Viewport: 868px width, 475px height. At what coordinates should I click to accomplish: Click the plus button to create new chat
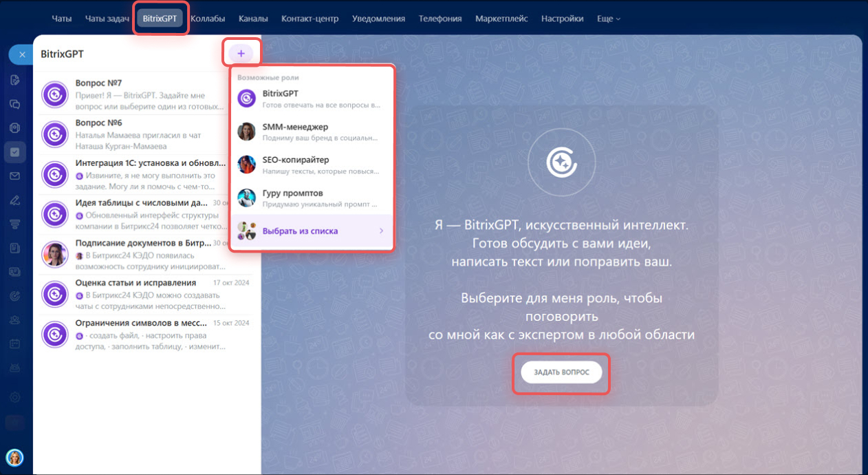241,53
